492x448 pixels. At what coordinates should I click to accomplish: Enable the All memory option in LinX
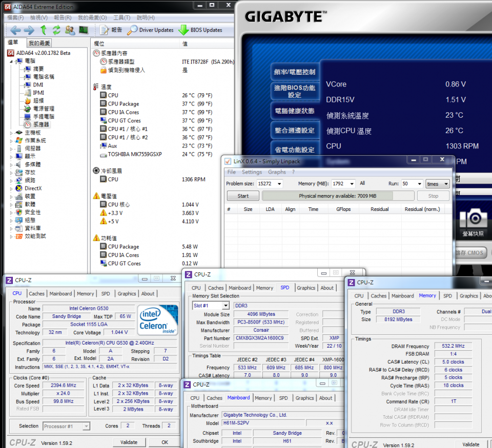(x=362, y=184)
